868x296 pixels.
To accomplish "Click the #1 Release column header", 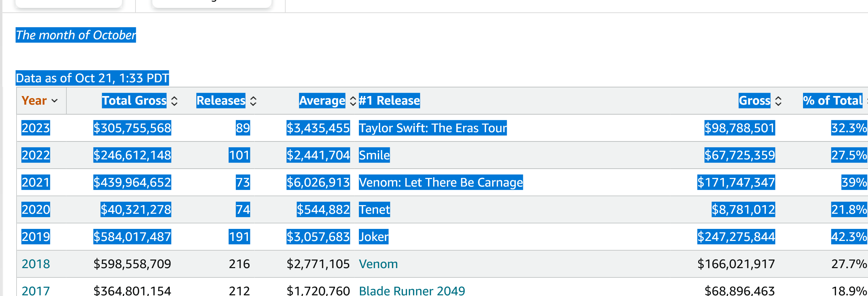I will point(389,101).
